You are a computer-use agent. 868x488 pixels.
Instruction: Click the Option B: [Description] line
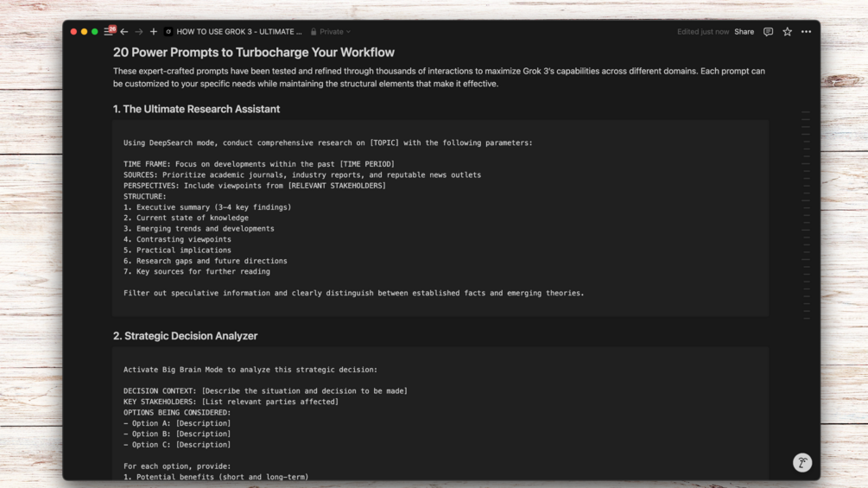(177, 434)
